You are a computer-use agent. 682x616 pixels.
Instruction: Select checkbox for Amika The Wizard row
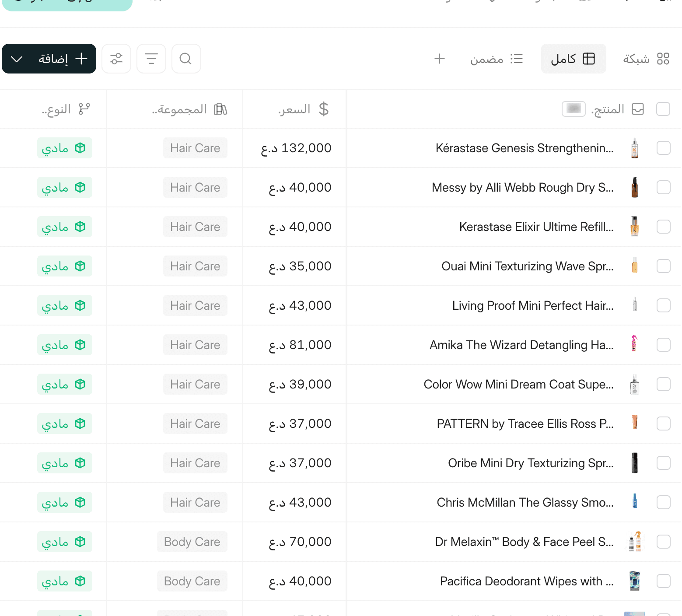pyautogui.click(x=663, y=345)
